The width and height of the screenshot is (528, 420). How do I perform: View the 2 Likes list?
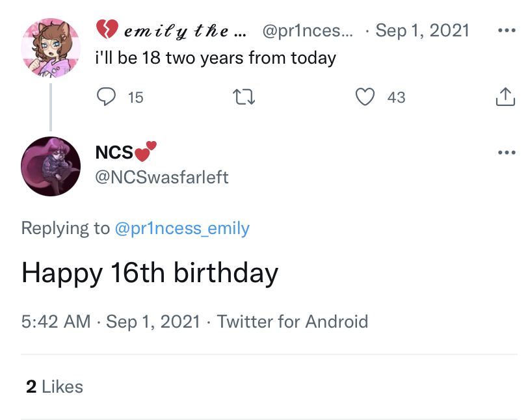click(x=55, y=387)
